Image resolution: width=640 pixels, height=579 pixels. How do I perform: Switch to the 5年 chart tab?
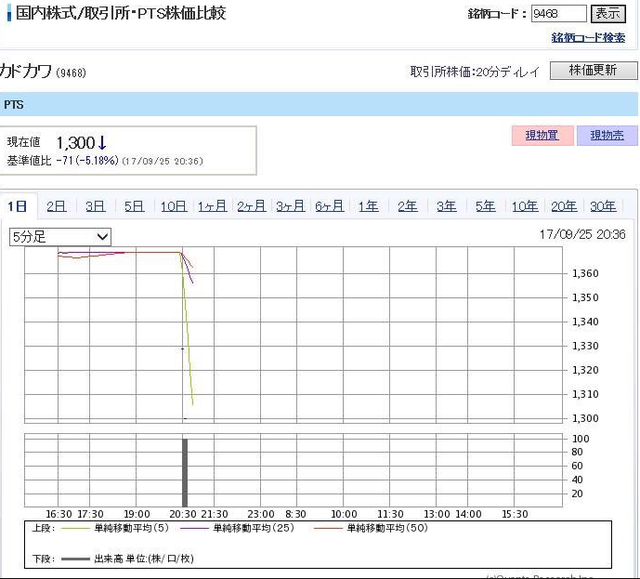[x=485, y=206]
